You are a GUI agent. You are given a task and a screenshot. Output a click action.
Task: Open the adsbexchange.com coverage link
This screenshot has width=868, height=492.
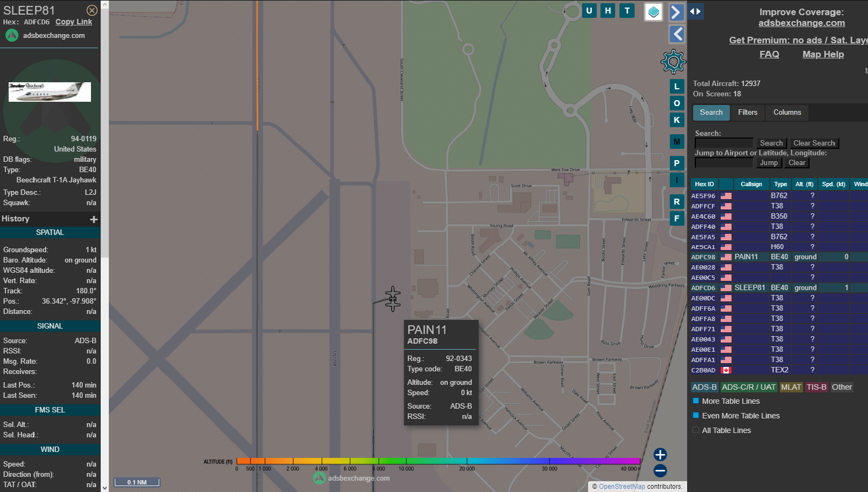click(x=801, y=23)
